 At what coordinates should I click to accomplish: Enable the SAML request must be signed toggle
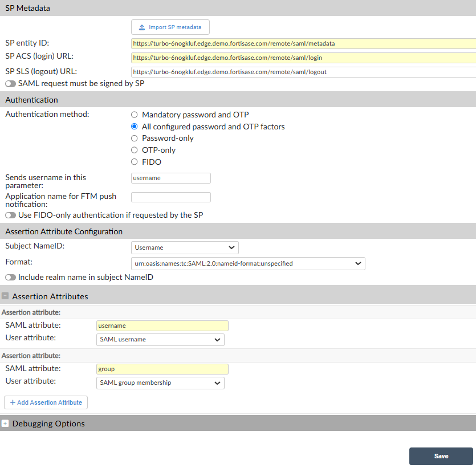pyautogui.click(x=10, y=83)
